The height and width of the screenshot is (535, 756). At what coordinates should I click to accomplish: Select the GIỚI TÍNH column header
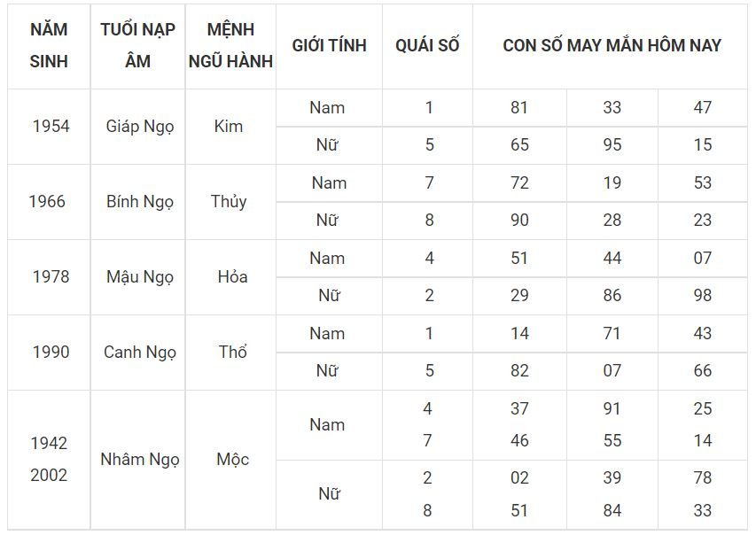pyautogui.click(x=330, y=46)
